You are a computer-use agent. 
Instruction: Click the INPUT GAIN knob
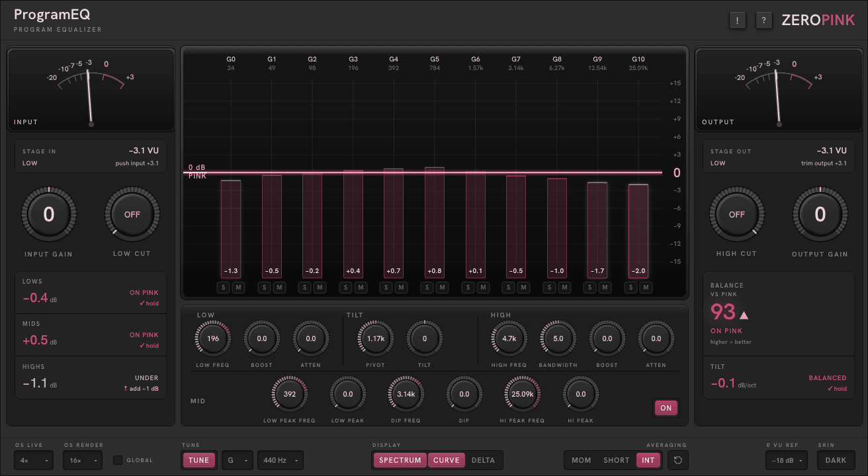point(49,215)
